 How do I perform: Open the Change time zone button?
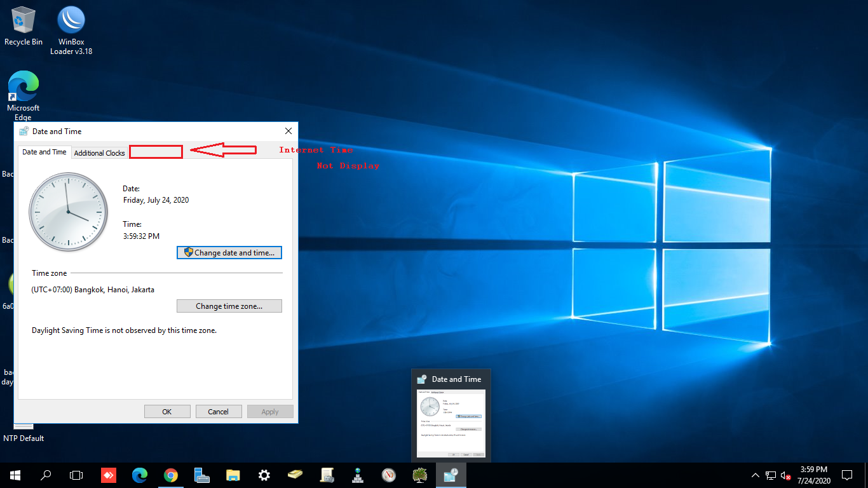[x=229, y=306]
